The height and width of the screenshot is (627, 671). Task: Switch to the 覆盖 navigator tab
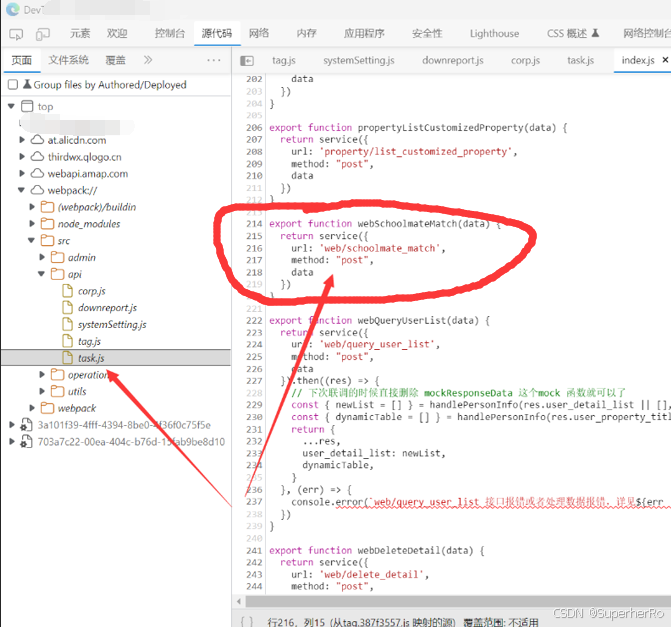point(116,60)
